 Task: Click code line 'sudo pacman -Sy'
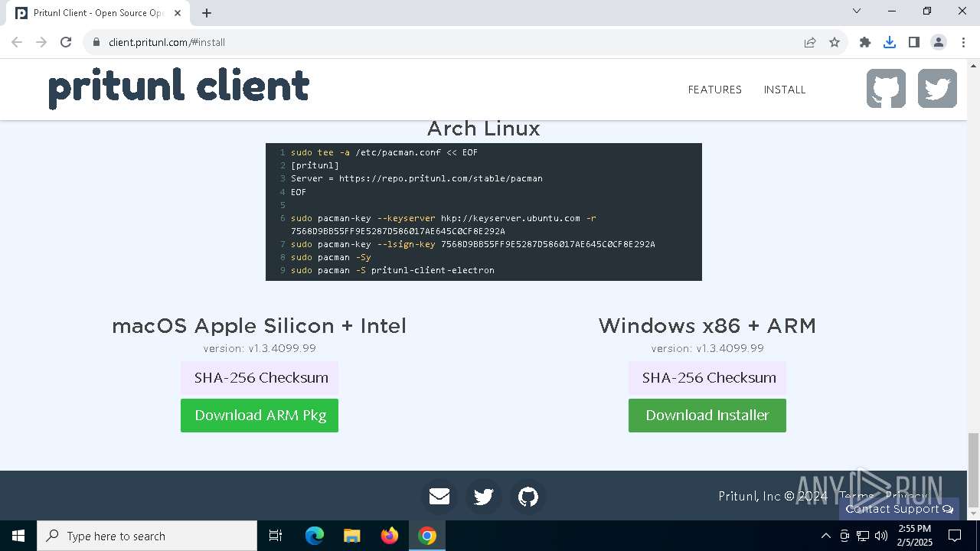pyautogui.click(x=331, y=257)
